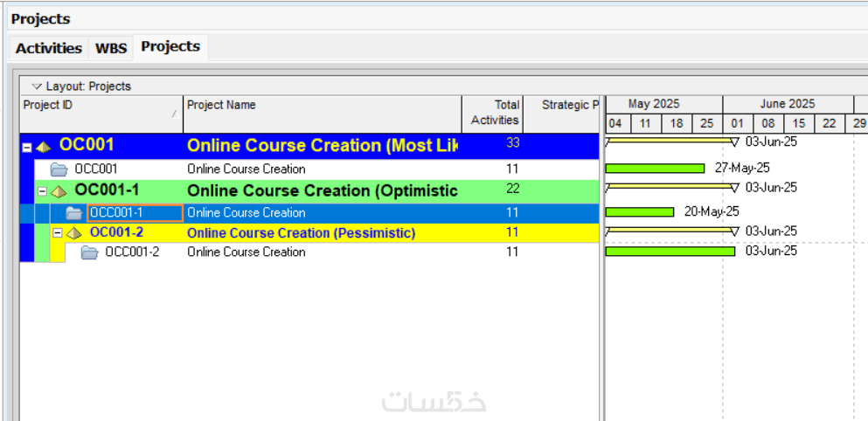Click the OC001-1 EPS pyramid icon

click(x=59, y=191)
